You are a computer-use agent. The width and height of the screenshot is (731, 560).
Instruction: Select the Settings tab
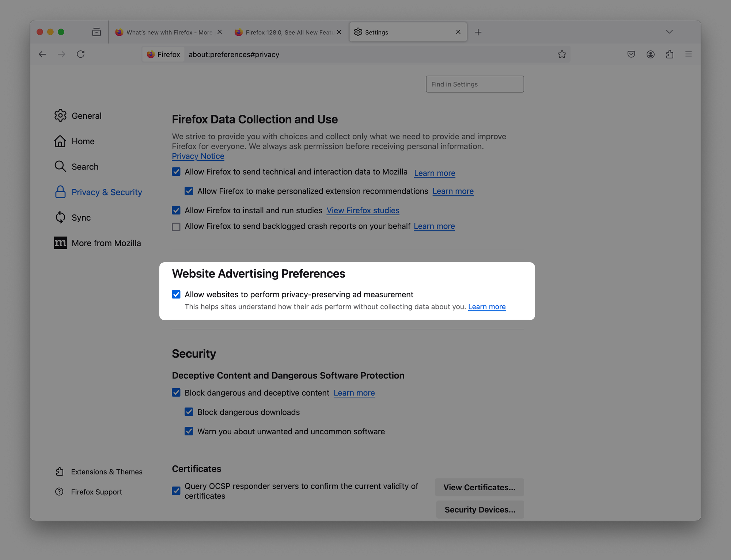click(408, 32)
